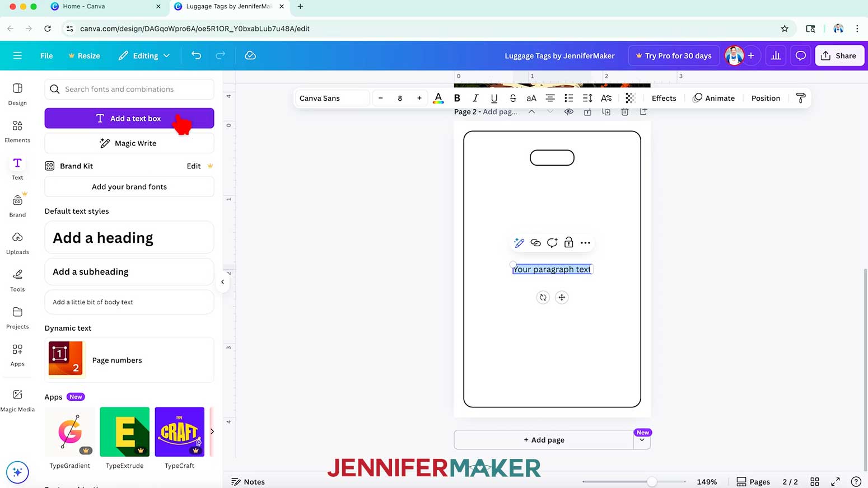Click the zoom slider handle
The image size is (868, 488).
tap(652, 481)
